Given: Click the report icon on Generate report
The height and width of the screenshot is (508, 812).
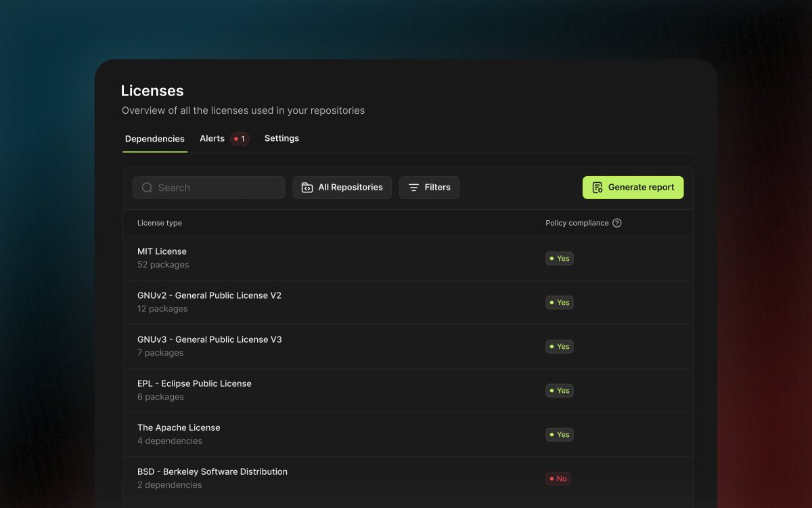Looking at the screenshot, I should tap(597, 188).
